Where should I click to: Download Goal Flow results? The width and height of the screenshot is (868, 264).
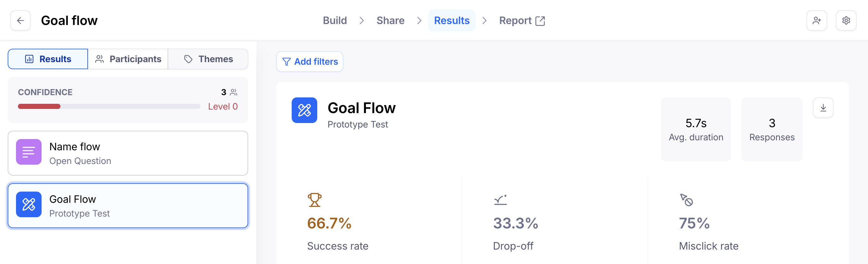(823, 108)
